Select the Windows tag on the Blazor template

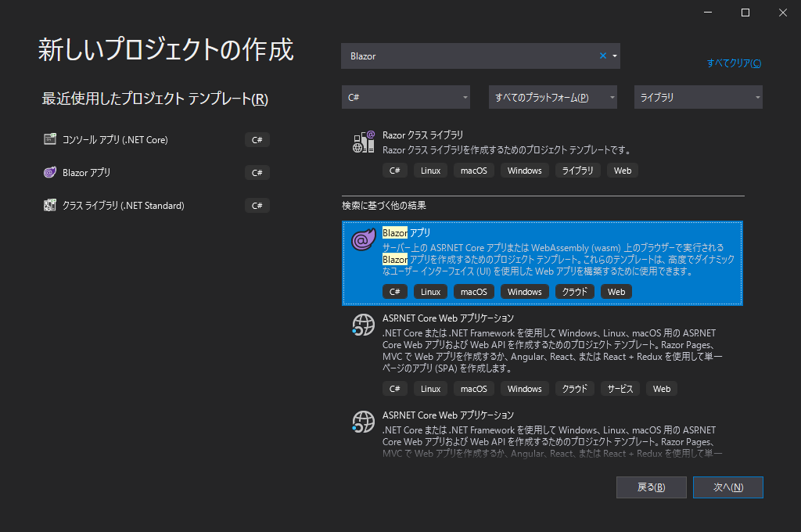point(524,291)
